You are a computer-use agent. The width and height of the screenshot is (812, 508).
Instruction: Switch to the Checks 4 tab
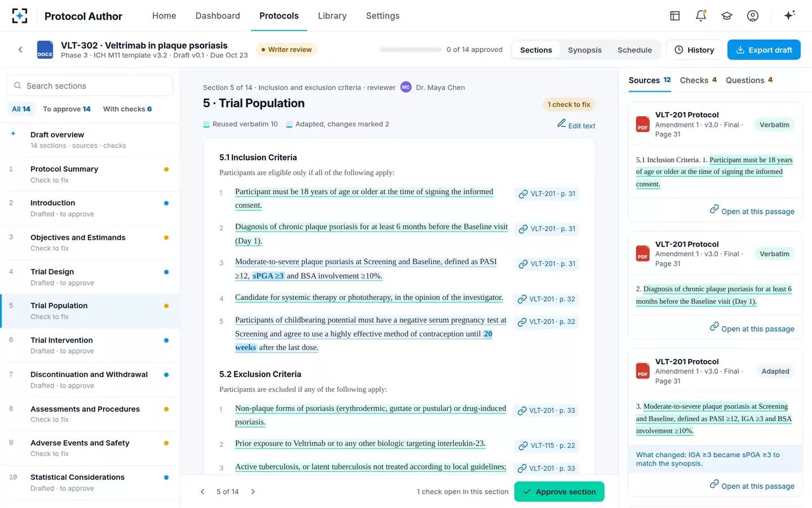pos(698,80)
